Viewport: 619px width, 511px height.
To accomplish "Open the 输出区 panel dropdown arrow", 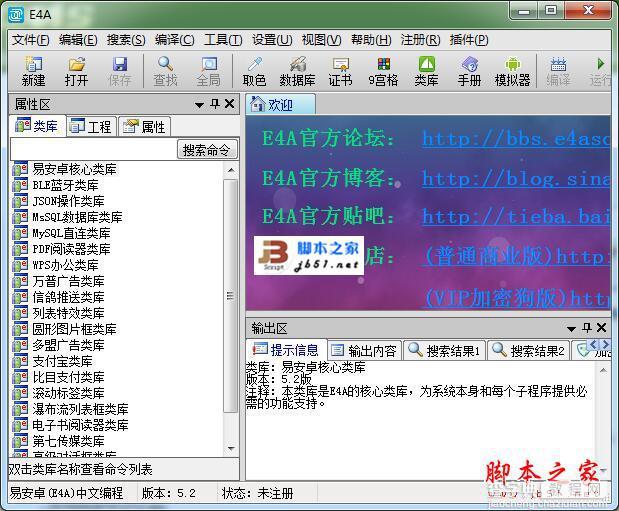I will (x=571, y=329).
